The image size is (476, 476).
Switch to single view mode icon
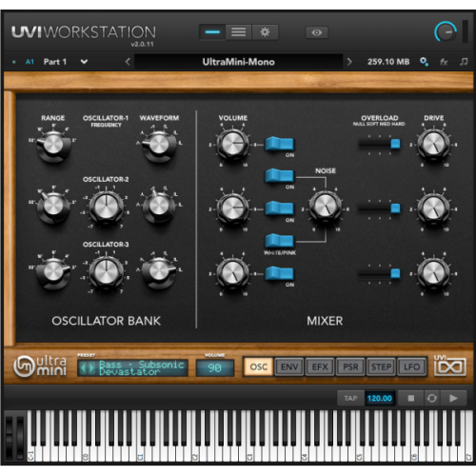point(212,32)
